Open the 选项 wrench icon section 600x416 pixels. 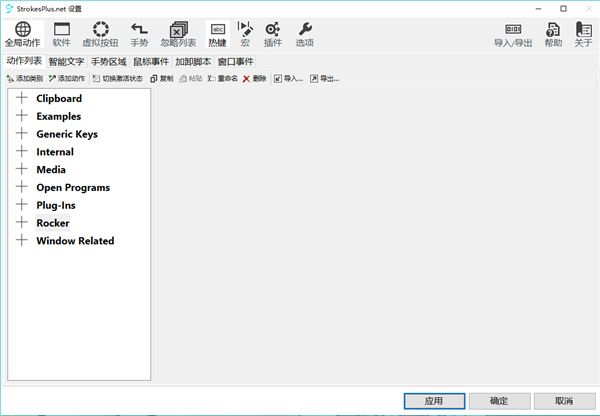click(305, 34)
